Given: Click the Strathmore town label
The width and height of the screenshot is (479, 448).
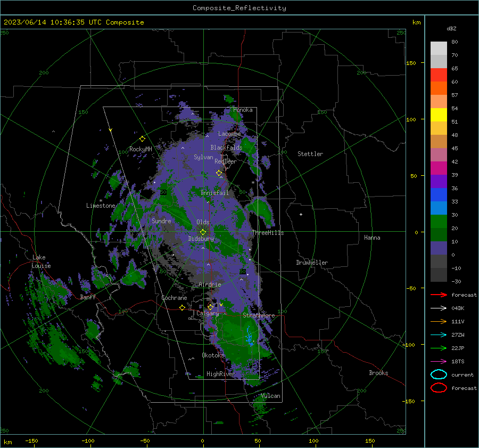Looking at the screenshot, I should coord(259,315).
